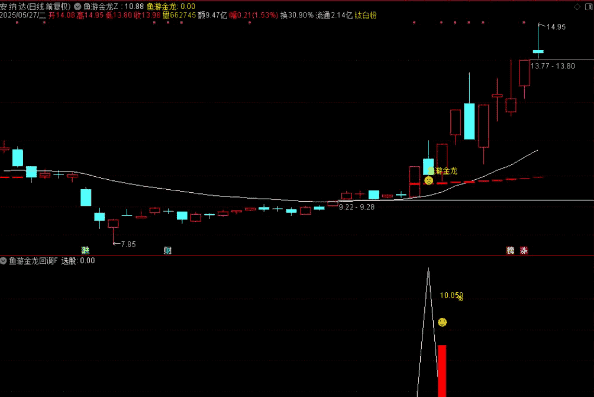Click the green 跌 event marker
The width and height of the screenshot is (594, 397).
pyautogui.click(x=86, y=250)
